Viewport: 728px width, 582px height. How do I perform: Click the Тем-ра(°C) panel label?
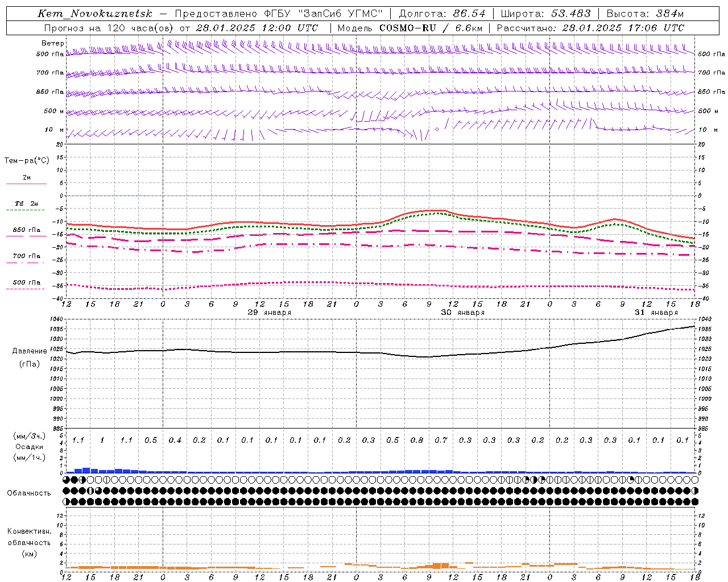coord(27,161)
